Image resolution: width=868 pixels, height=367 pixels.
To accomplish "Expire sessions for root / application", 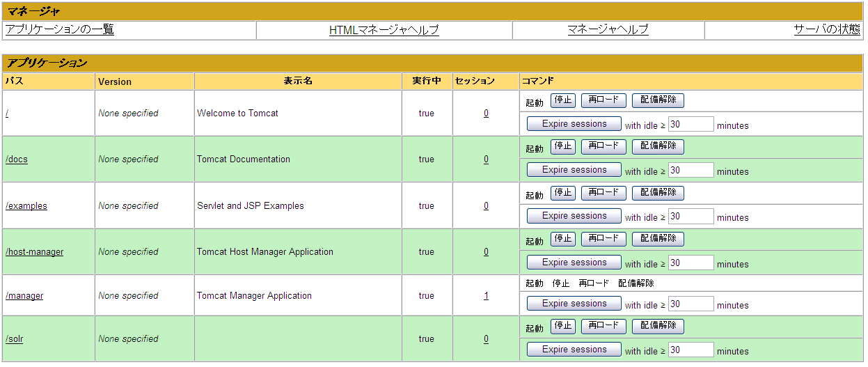I will click(x=574, y=124).
